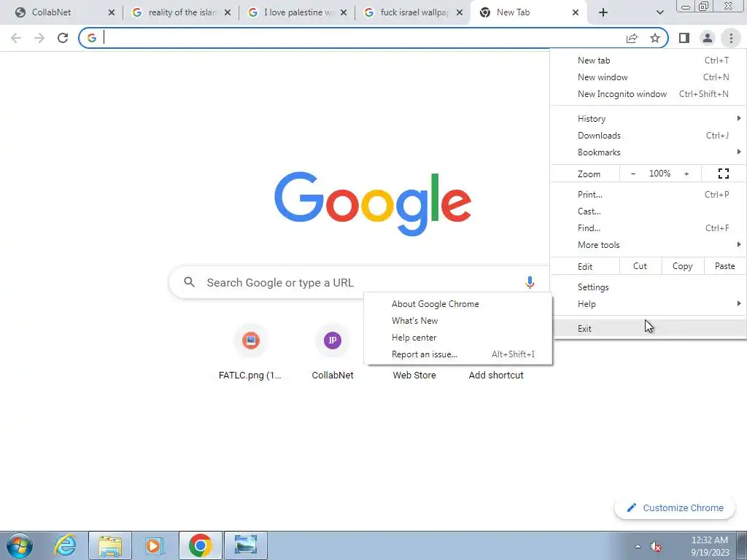747x560 pixels.
Task: Click the fullscreen icon in Zoom row
Action: pyautogui.click(x=723, y=174)
